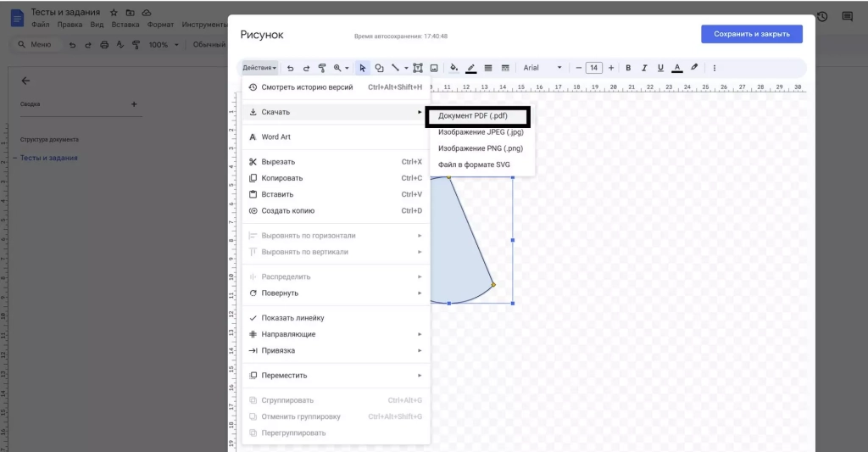Open the Shape tool
Image resolution: width=868 pixels, height=452 pixels.
[379, 68]
